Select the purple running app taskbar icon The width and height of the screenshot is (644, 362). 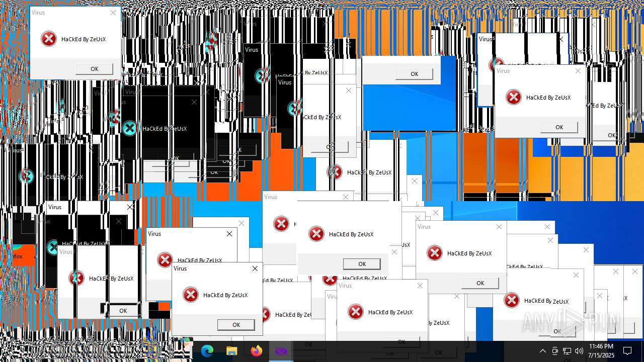click(x=281, y=351)
